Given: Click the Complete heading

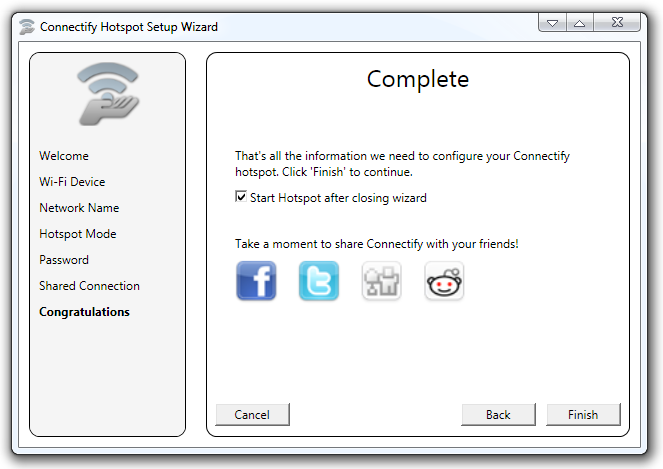Looking at the screenshot, I should point(418,79).
